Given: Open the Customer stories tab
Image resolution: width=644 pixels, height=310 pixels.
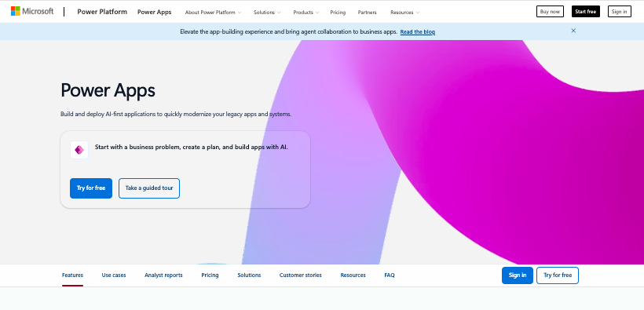Looking at the screenshot, I should 301,275.
